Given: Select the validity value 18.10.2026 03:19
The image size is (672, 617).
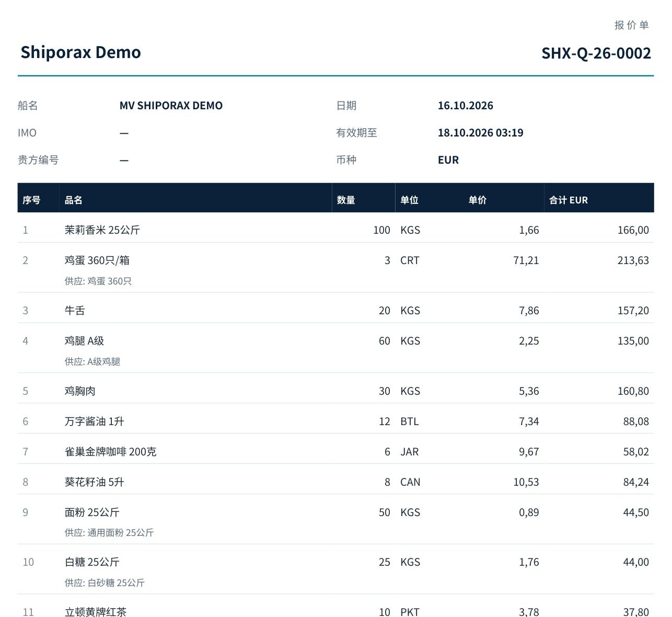Looking at the screenshot, I should pos(481,133).
